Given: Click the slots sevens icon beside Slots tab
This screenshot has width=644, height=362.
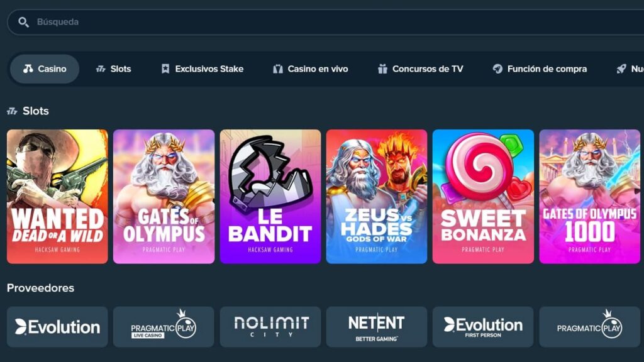Looking at the screenshot, I should pos(101,69).
